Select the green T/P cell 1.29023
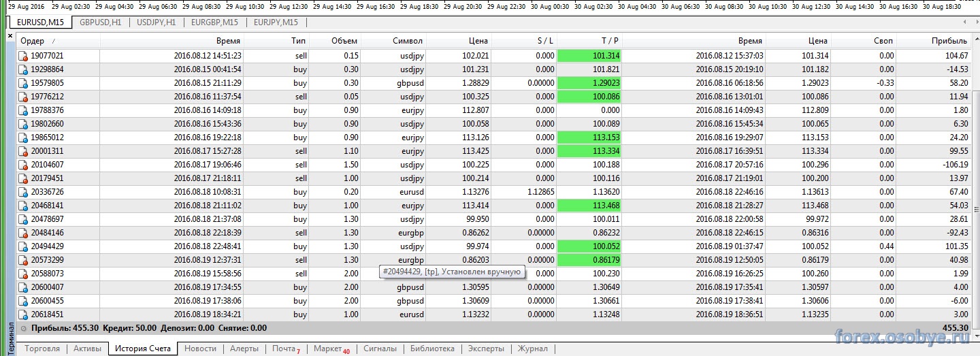The image size is (980, 356). [x=589, y=83]
